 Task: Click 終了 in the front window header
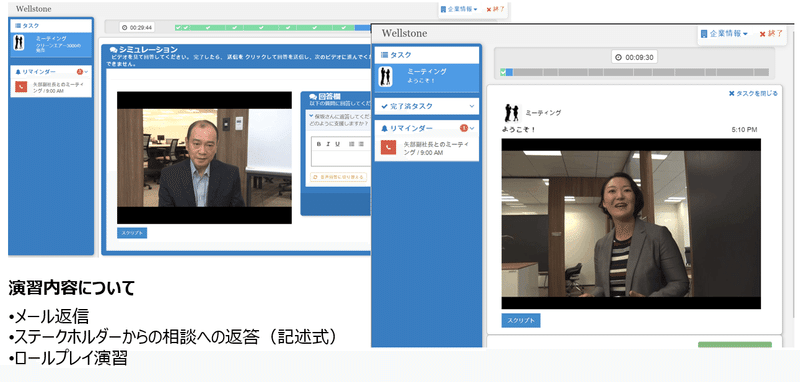[771, 34]
